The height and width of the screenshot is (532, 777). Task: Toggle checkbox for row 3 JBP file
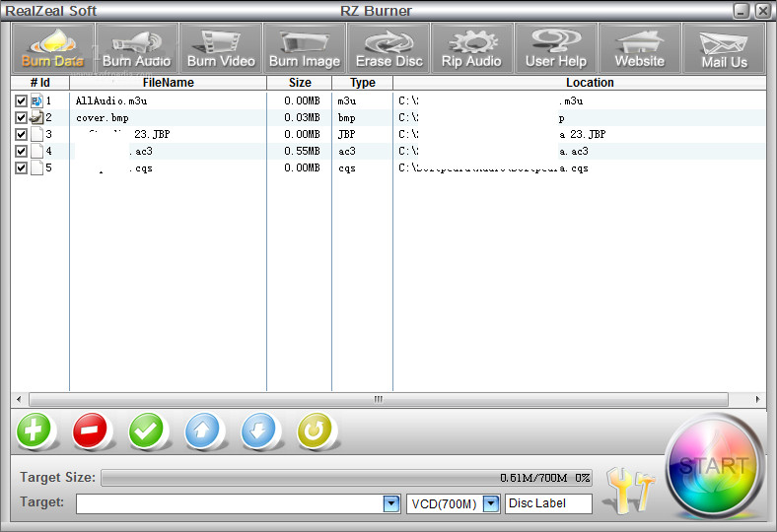[21, 134]
